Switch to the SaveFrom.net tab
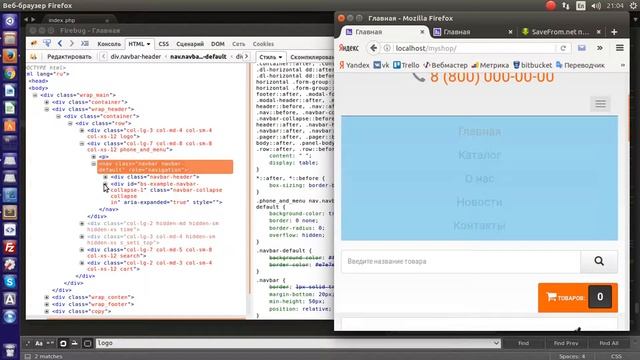Screen dimensions: 640x360 tap(562, 32)
